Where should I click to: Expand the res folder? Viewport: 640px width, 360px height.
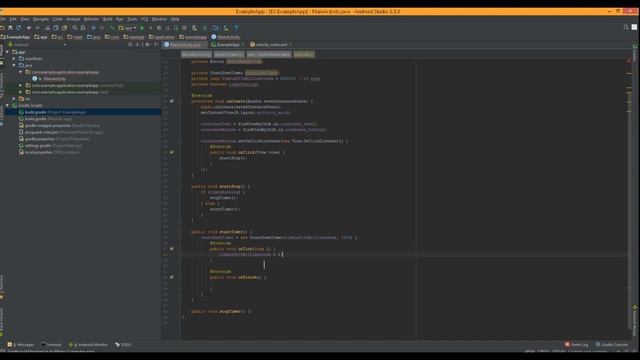point(14,98)
